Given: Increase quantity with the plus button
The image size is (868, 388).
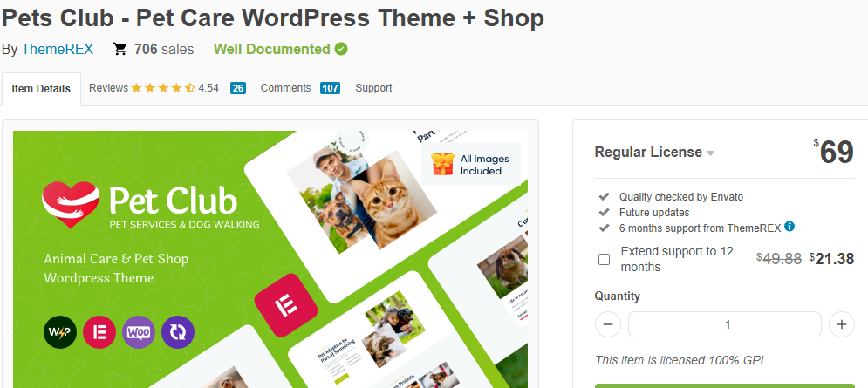Looking at the screenshot, I should click(842, 324).
